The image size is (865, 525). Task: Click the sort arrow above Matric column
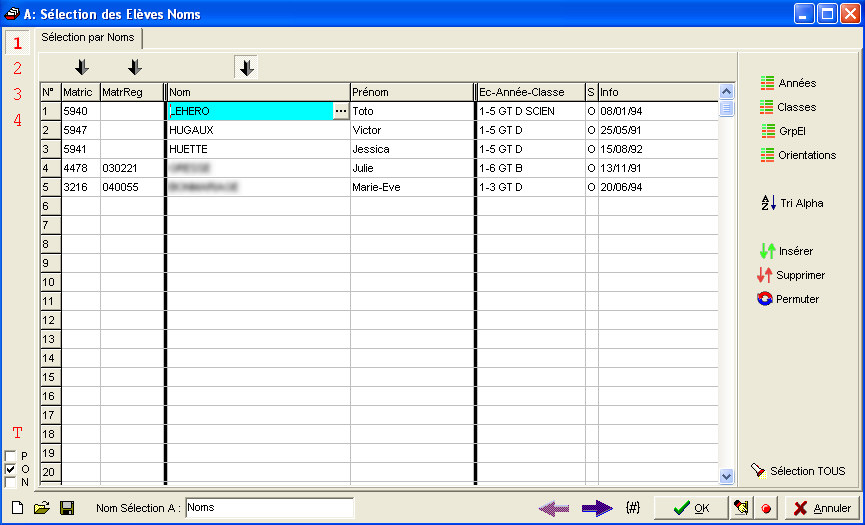point(82,67)
